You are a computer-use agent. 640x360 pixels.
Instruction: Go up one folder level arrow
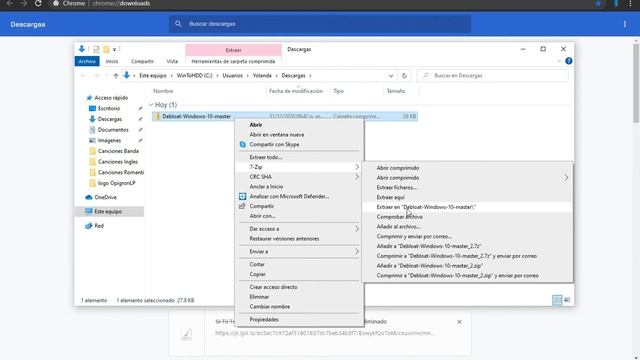[116, 76]
